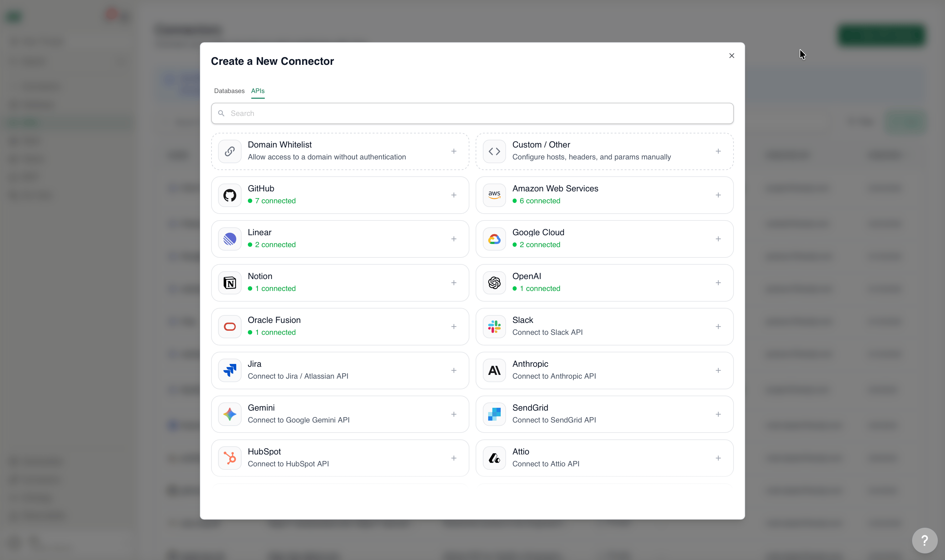Image resolution: width=945 pixels, height=560 pixels.
Task: Add a GitHub connector with plus icon
Action: 454,195
